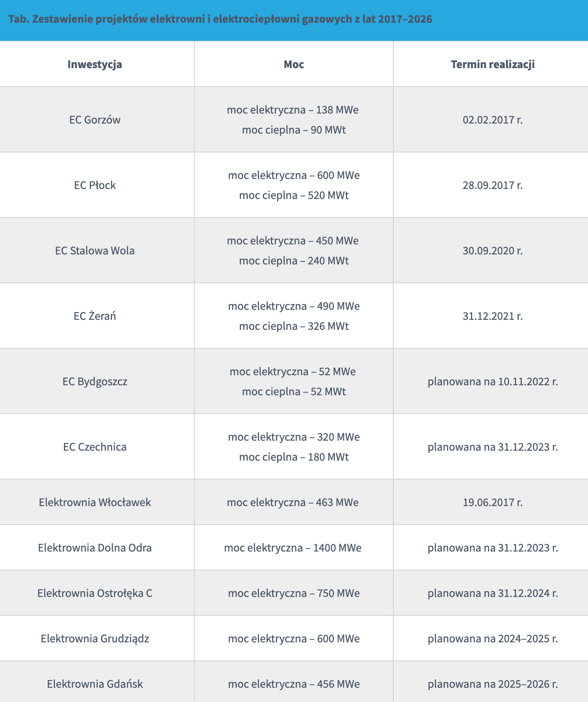Click the 'planowana na 2025–2026 r.' deadline
The height and width of the screenshot is (702, 588).
(x=493, y=684)
